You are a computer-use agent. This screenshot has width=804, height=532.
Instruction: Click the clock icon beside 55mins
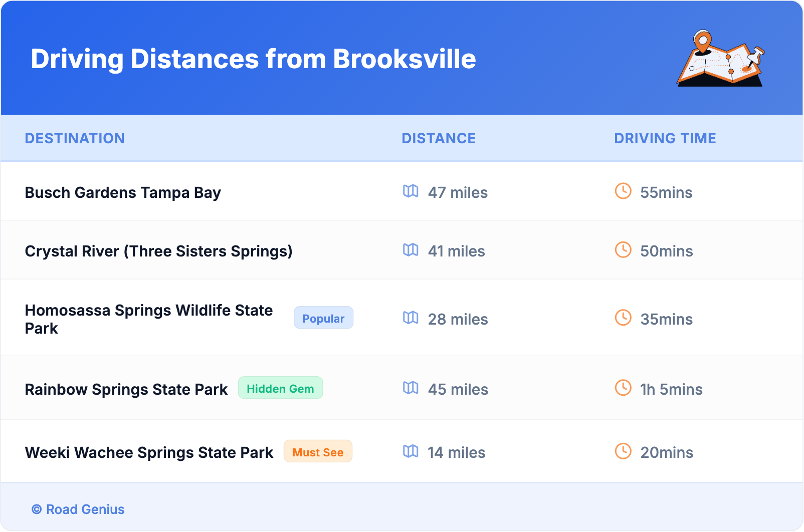(623, 191)
